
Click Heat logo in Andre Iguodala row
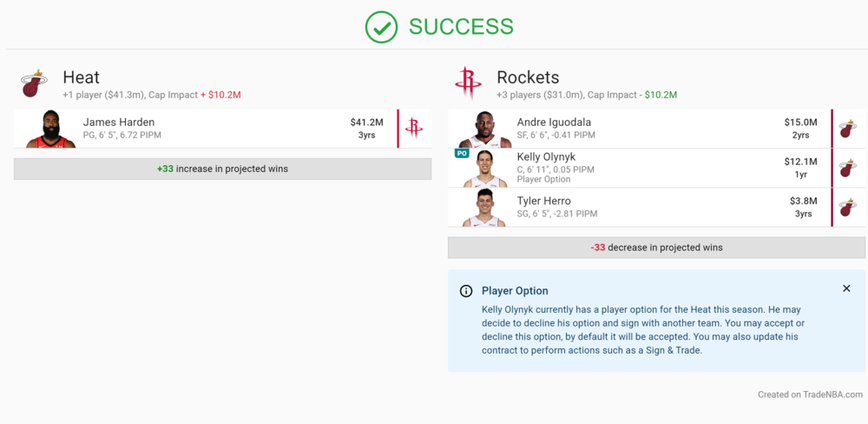point(848,129)
